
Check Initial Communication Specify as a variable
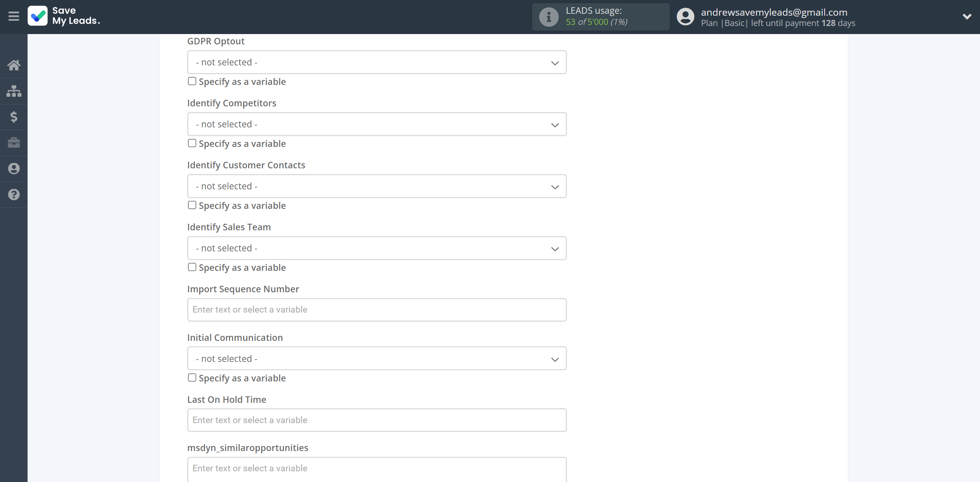pos(192,378)
